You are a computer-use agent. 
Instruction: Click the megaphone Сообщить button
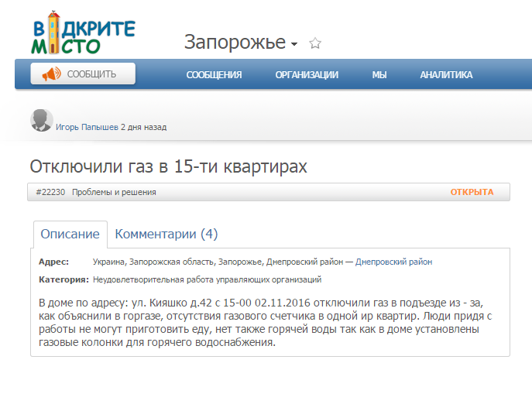click(83, 74)
